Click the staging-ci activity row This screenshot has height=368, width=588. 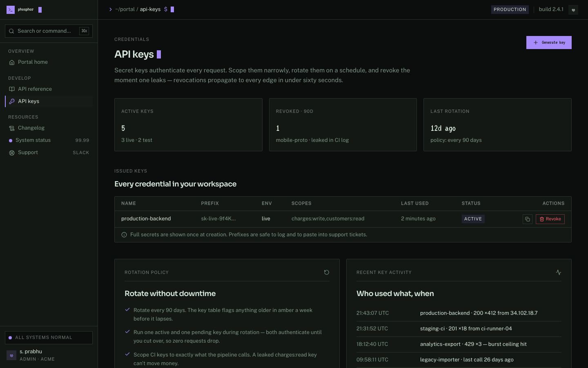pos(459,329)
